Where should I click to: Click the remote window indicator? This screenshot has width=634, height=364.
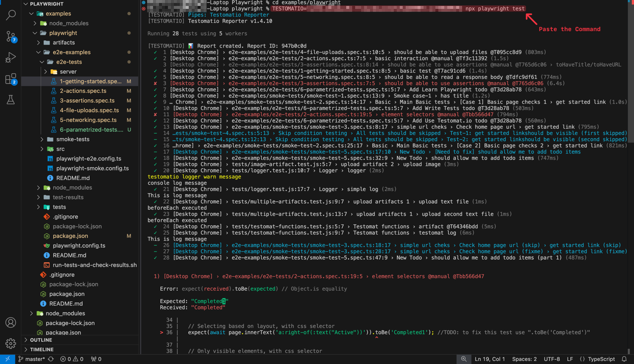pos(7,359)
